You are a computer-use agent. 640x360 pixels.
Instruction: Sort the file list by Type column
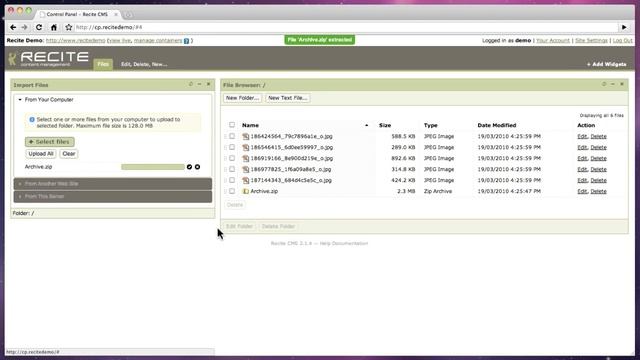(431, 125)
